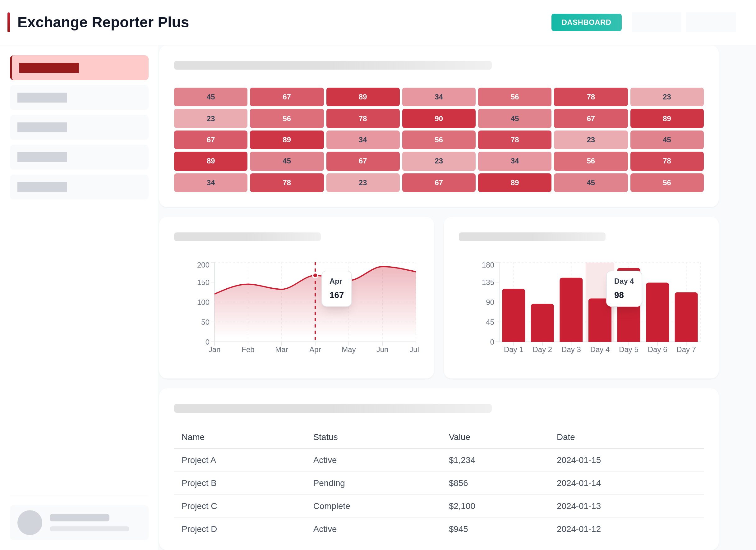Click the Day 1 bar in bar chart
Screen dimensions: 756x550
click(x=513, y=315)
